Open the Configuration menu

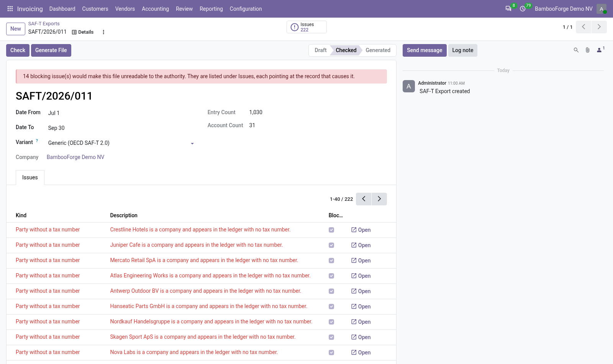click(x=246, y=9)
